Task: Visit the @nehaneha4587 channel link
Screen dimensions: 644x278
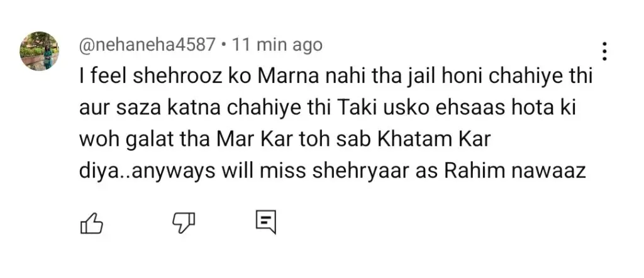Action: tap(147, 45)
